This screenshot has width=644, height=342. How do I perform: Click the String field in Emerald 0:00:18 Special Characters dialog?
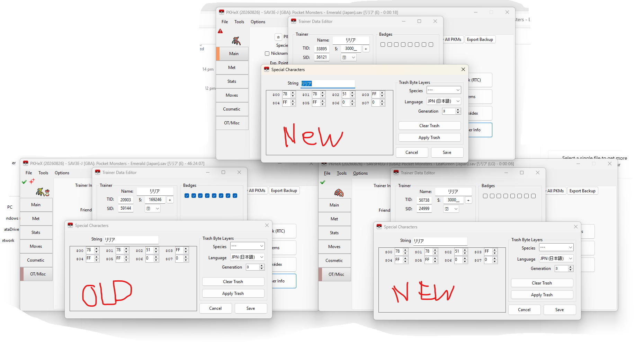point(328,84)
